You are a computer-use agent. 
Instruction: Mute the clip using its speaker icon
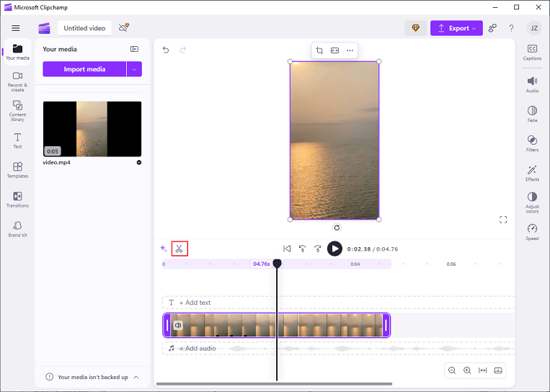click(178, 325)
